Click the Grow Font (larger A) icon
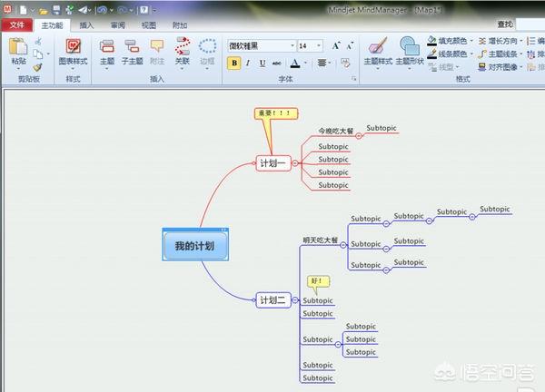Image resolution: width=545 pixels, height=392 pixels. pyautogui.click(x=336, y=45)
